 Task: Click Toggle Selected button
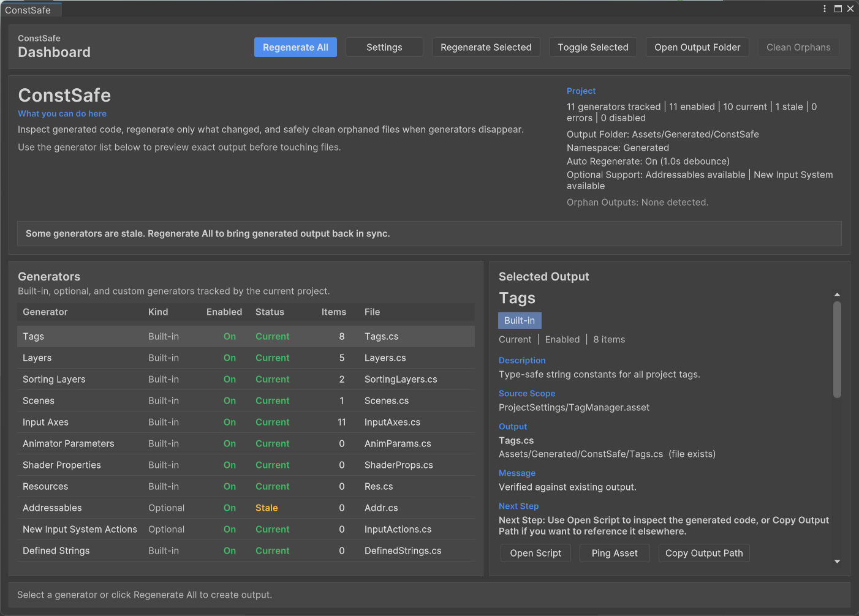[593, 47]
